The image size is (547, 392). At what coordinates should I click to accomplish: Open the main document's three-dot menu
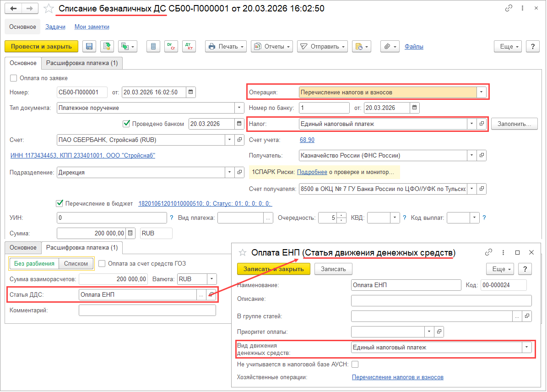[522, 8]
